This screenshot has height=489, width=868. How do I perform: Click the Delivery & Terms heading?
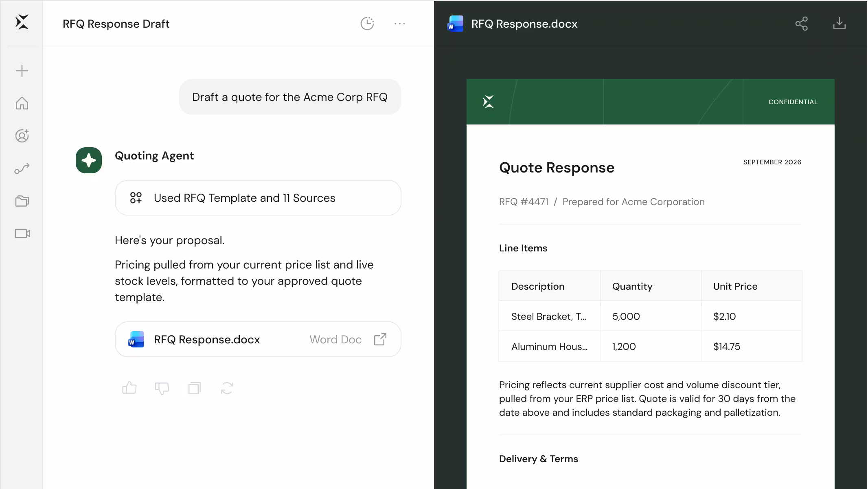click(539, 459)
